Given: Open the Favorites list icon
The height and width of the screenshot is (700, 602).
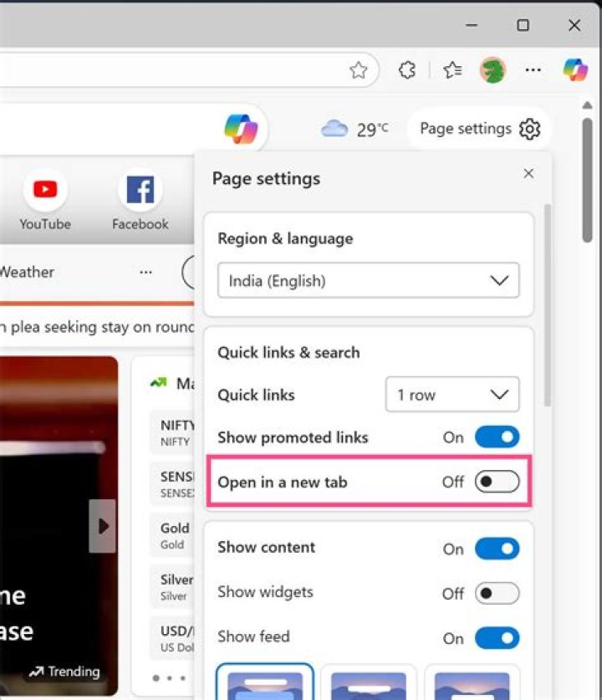Looking at the screenshot, I should pos(452,70).
